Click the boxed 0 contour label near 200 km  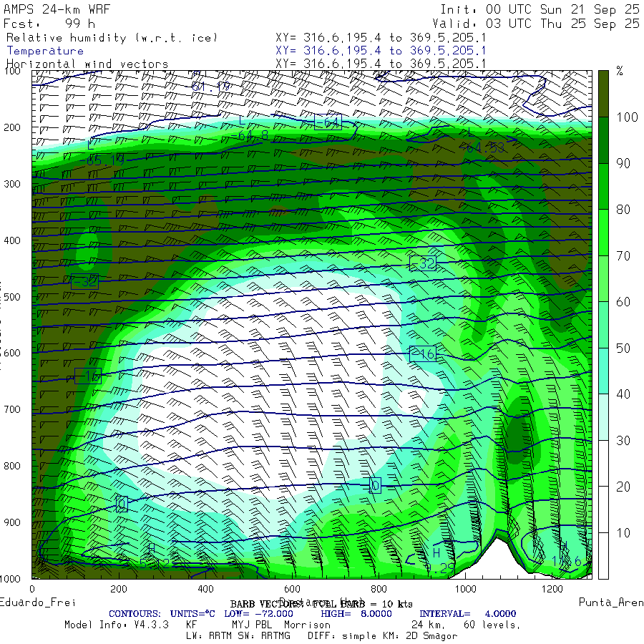122,504
